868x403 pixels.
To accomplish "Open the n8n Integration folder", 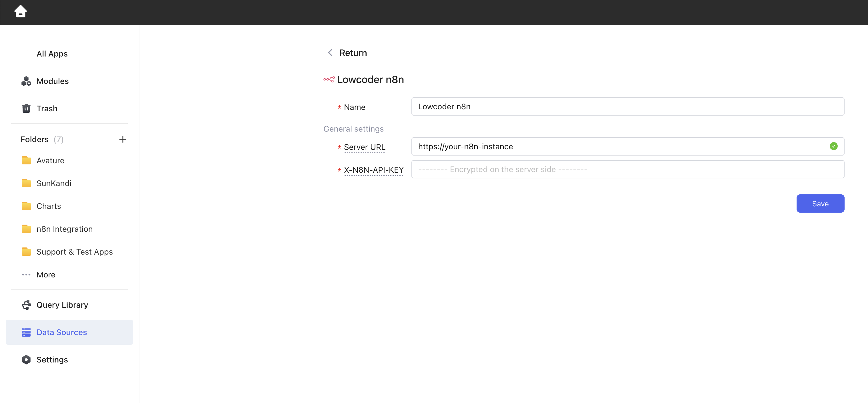I will (64, 229).
